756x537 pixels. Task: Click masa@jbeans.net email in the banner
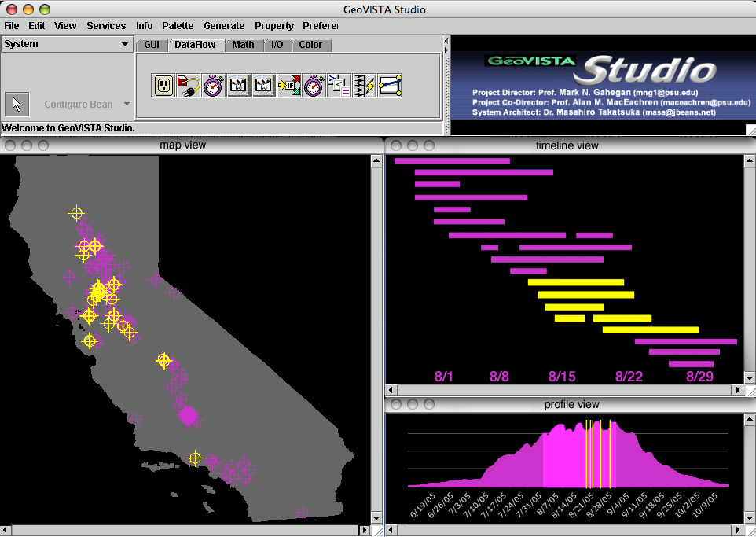(x=679, y=112)
